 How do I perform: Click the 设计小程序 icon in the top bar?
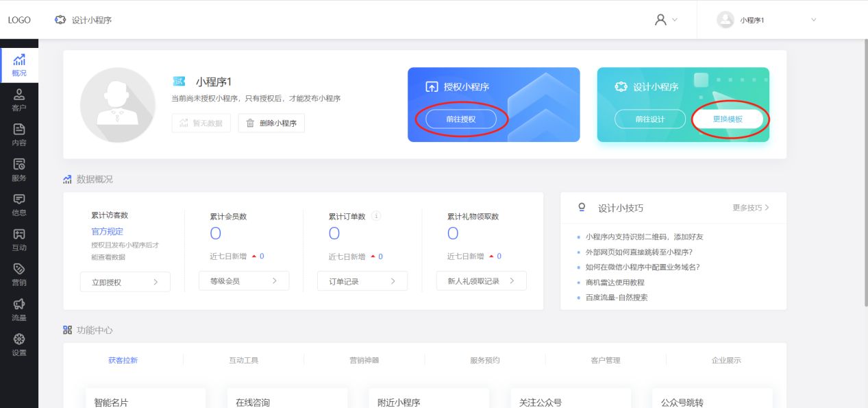pyautogui.click(x=60, y=20)
